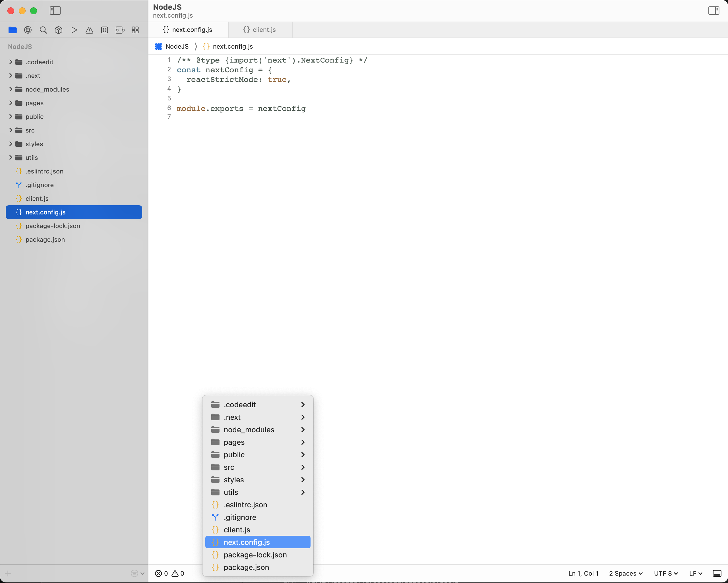Image resolution: width=728 pixels, height=583 pixels.
Task: Open the Extensions puzzle piece navigator
Action: pyautogui.click(x=120, y=30)
